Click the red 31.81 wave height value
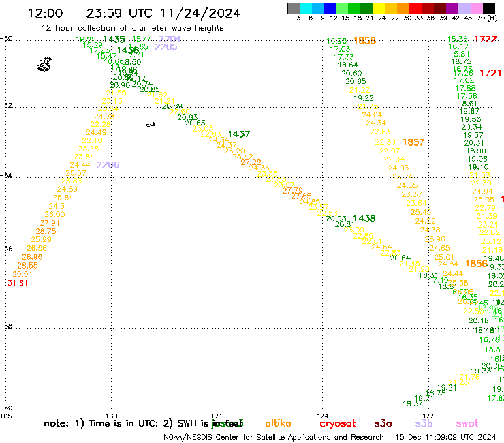 [18, 283]
